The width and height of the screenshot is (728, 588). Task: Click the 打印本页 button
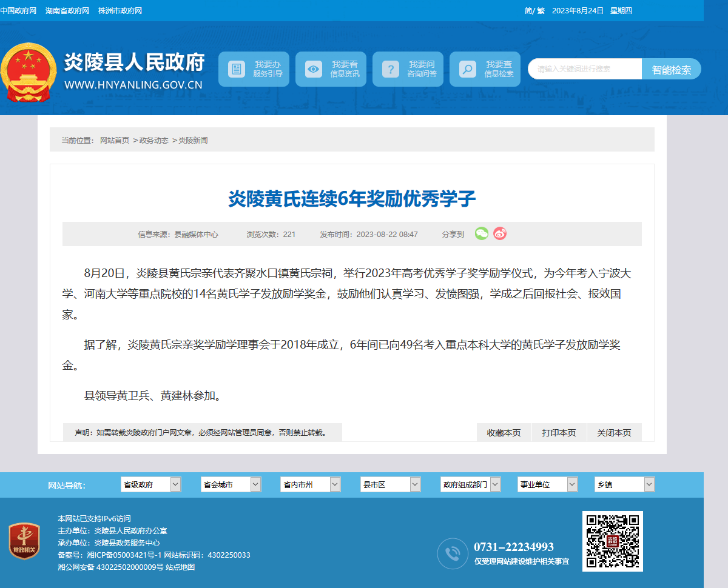559,433
